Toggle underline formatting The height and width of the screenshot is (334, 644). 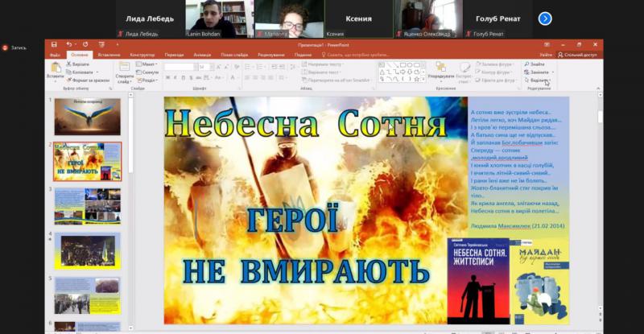184,77
